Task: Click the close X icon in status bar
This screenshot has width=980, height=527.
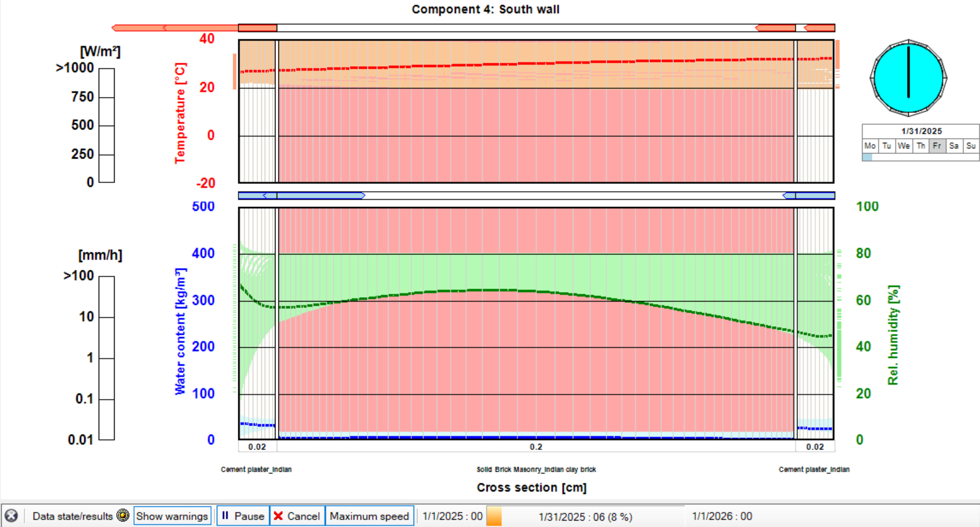Action: 11,516
